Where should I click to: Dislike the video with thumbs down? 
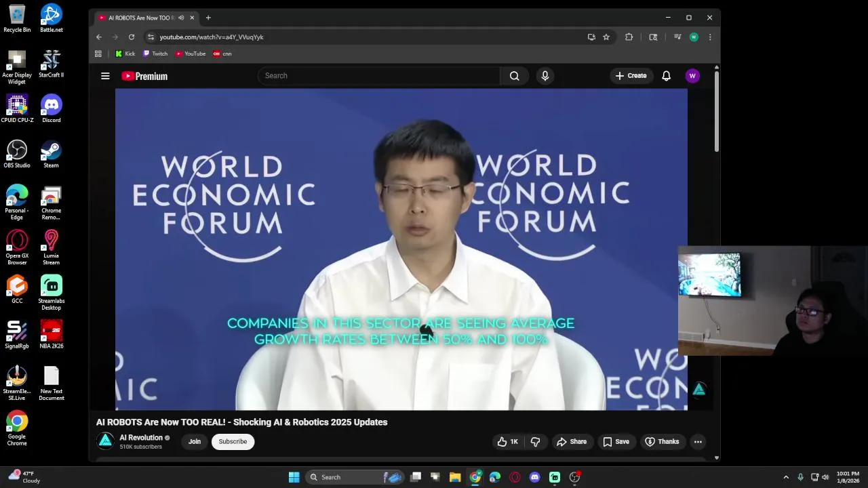pyautogui.click(x=535, y=442)
